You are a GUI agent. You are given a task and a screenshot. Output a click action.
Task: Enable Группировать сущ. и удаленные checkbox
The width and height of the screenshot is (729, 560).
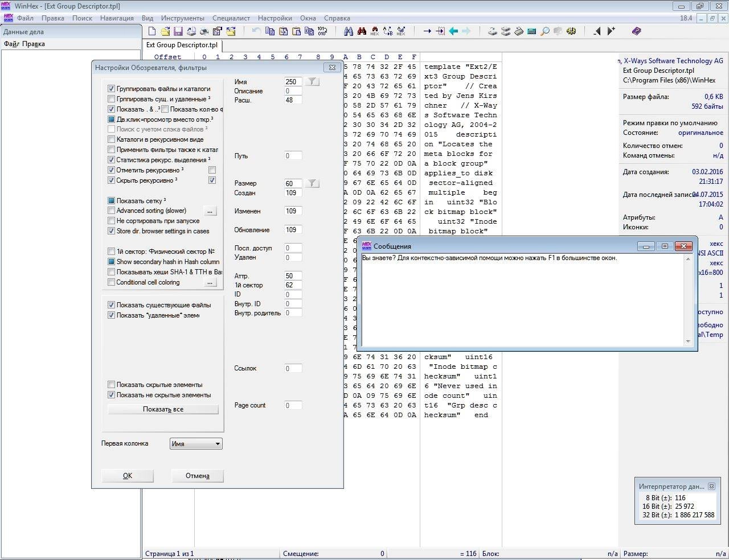112,99
